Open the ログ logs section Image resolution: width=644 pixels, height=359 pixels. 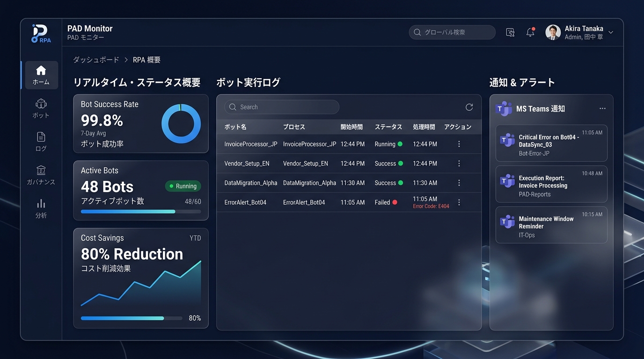(x=41, y=142)
